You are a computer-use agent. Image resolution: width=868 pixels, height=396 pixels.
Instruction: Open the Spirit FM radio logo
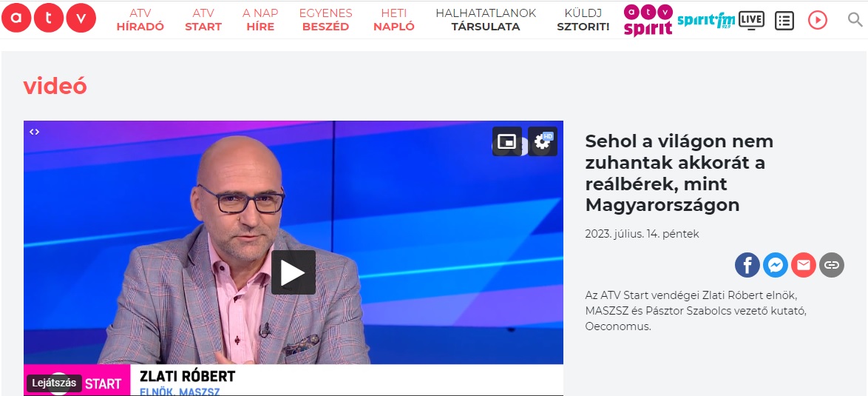point(706,21)
